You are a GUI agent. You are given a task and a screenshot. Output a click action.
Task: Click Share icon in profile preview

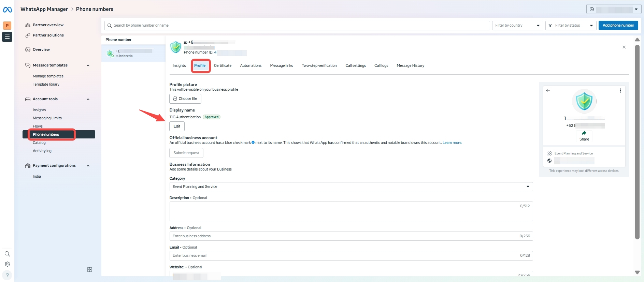584,133
